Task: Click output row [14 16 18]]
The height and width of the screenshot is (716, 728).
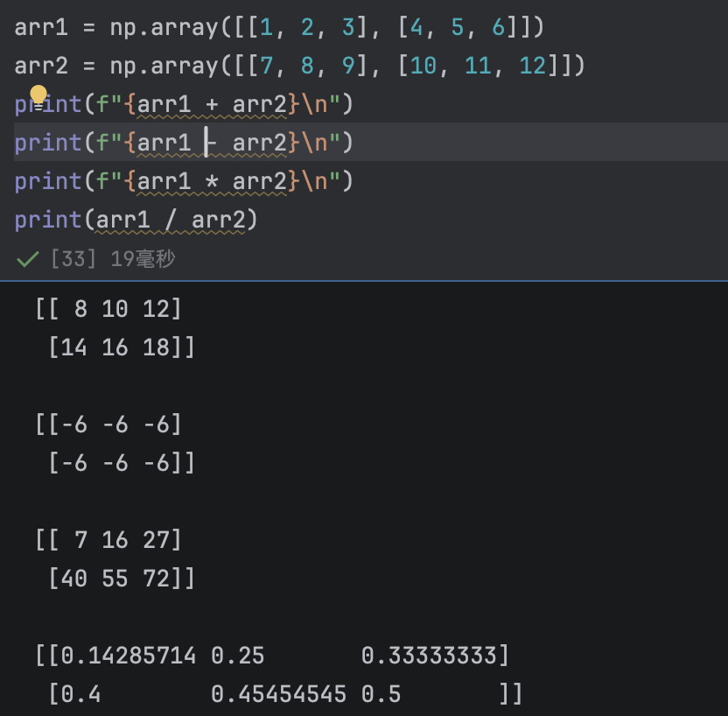Action: tap(122, 347)
